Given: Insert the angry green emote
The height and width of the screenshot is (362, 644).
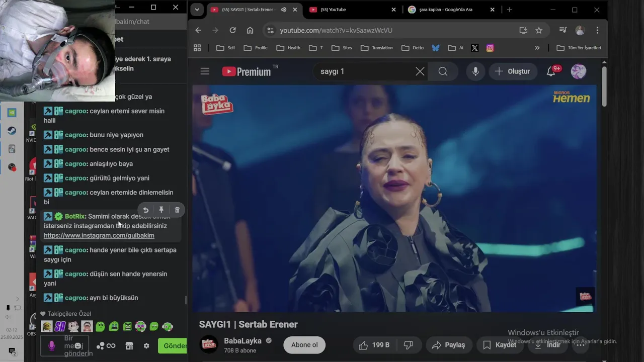Looking at the screenshot, I should (127, 327).
